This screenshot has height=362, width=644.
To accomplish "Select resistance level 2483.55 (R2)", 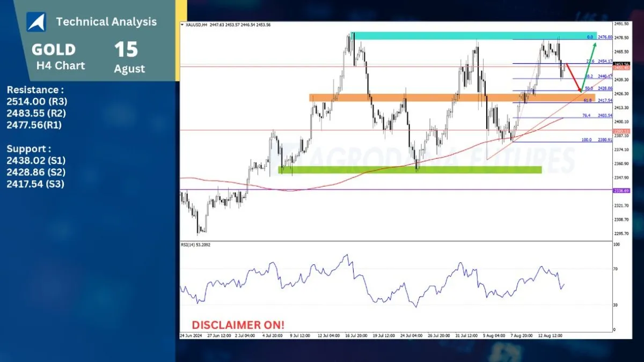I will [x=37, y=113].
